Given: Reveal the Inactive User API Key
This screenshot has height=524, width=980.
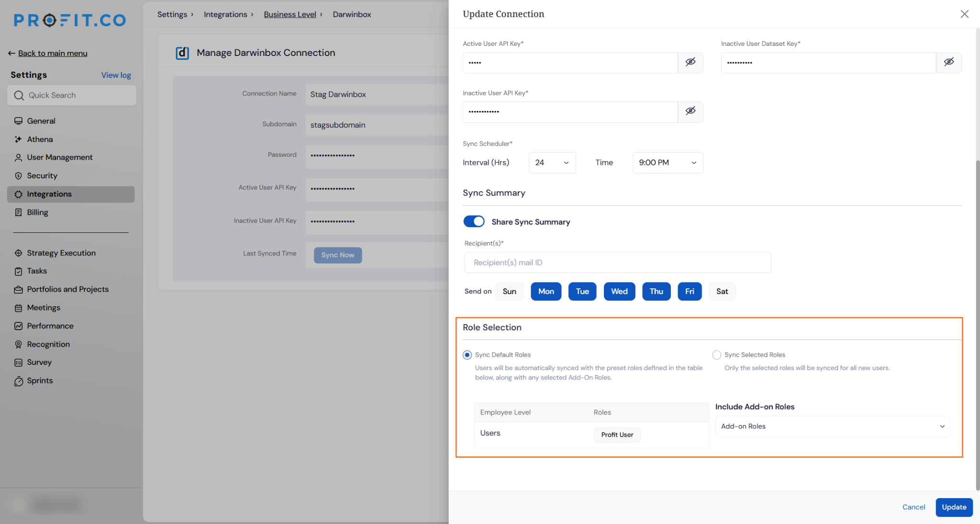Looking at the screenshot, I should pyautogui.click(x=690, y=111).
